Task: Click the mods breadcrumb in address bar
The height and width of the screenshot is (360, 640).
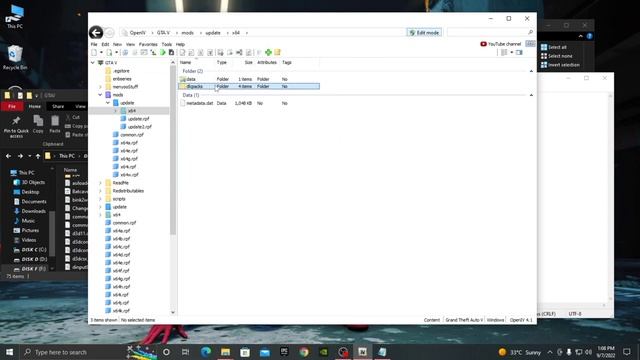Action: point(187,33)
